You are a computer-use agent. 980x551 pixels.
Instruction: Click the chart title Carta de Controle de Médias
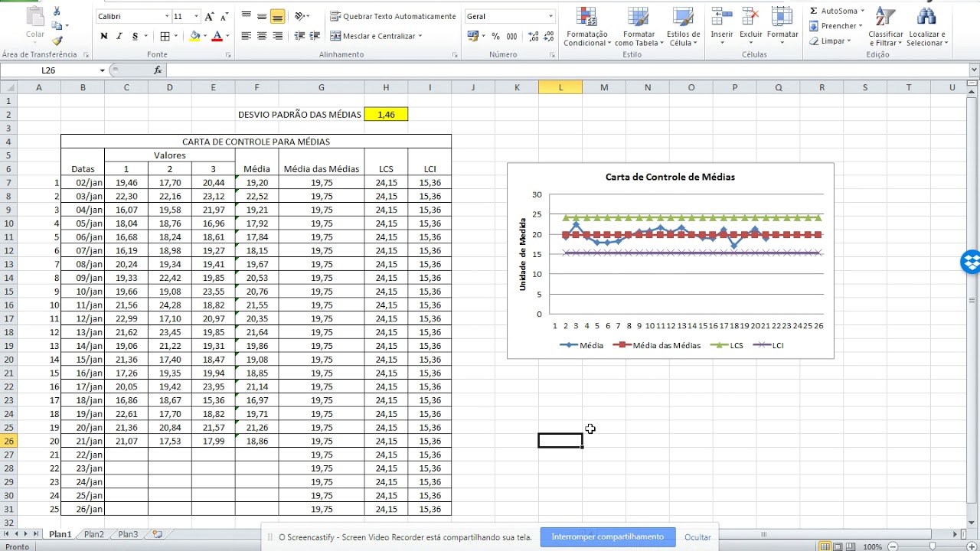click(x=670, y=177)
